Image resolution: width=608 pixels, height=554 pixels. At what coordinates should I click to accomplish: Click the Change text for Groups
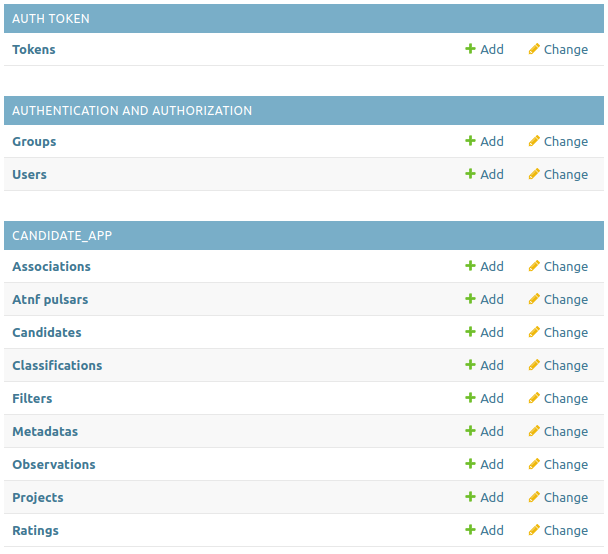click(x=566, y=142)
